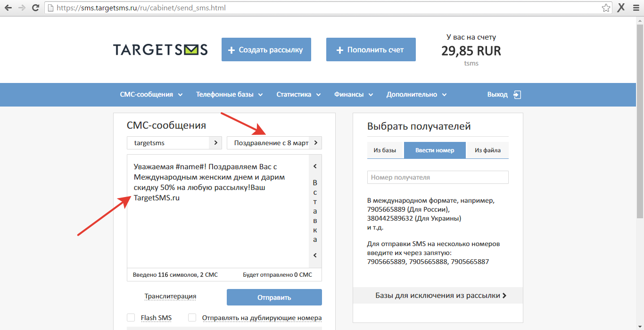Reload the page with the refresh icon

35,8
